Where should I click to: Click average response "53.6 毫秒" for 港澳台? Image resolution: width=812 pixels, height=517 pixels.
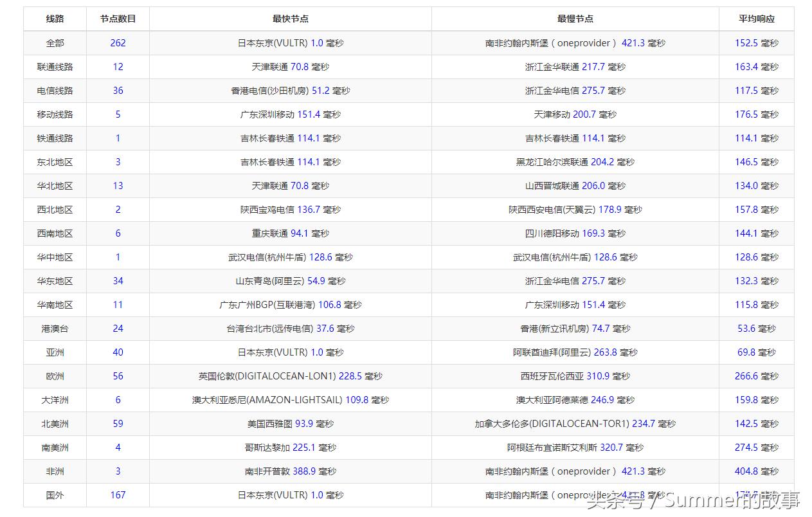[757, 329]
